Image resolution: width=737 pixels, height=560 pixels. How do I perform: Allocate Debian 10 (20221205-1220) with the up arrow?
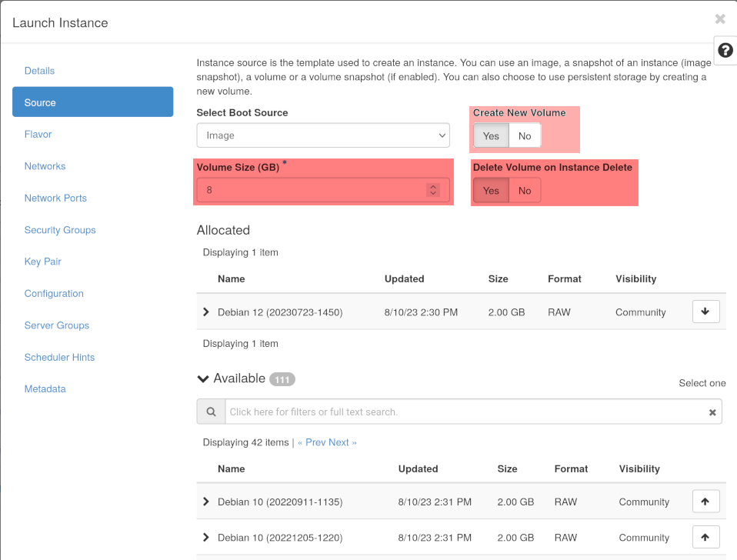(705, 537)
